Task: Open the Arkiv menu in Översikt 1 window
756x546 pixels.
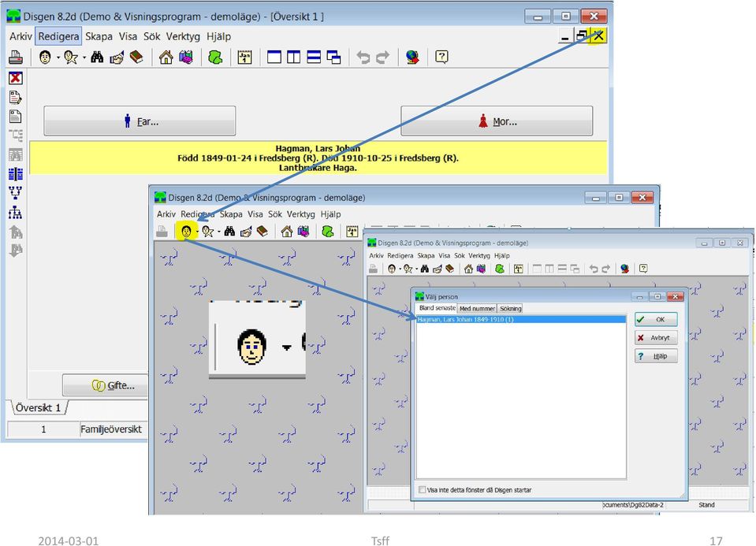Action: tap(20, 36)
